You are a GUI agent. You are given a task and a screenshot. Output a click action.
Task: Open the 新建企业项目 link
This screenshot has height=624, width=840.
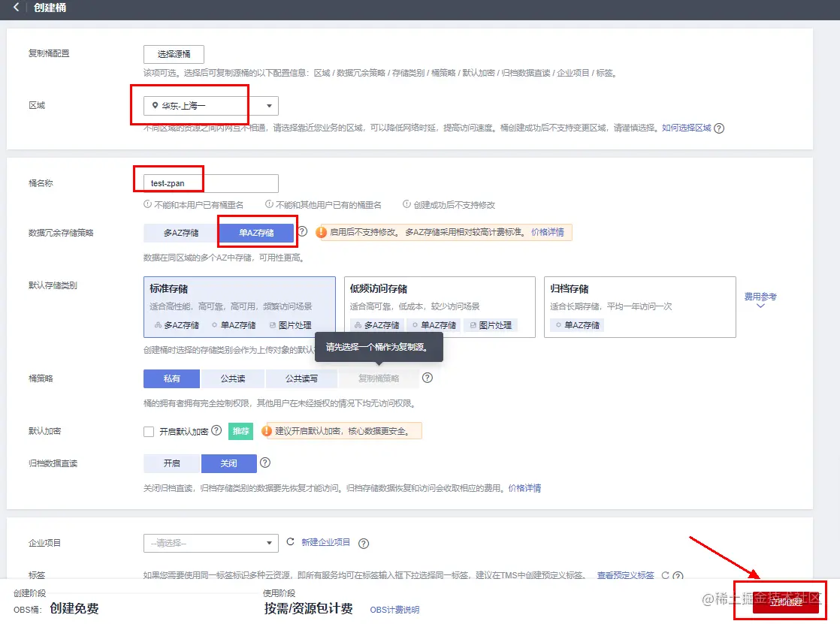(327, 542)
